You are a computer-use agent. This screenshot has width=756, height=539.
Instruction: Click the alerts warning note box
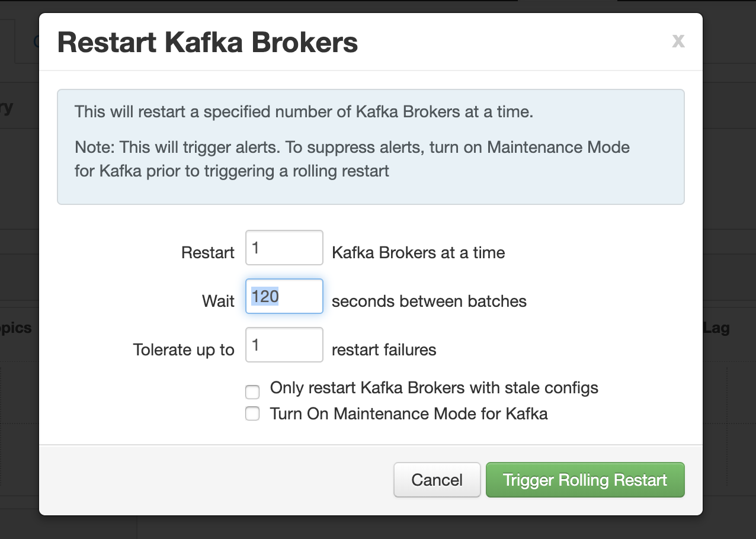(371, 146)
